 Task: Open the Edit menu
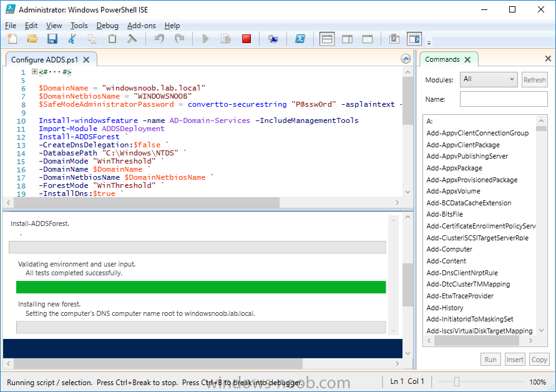click(31, 26)
